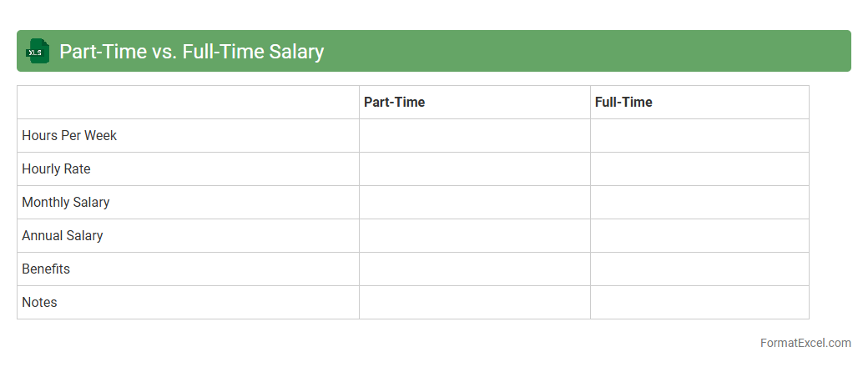The height and width of the screenshot is (367, 868).
Task: Click the green XLS file icon
Action: click(x=38, y=52)
